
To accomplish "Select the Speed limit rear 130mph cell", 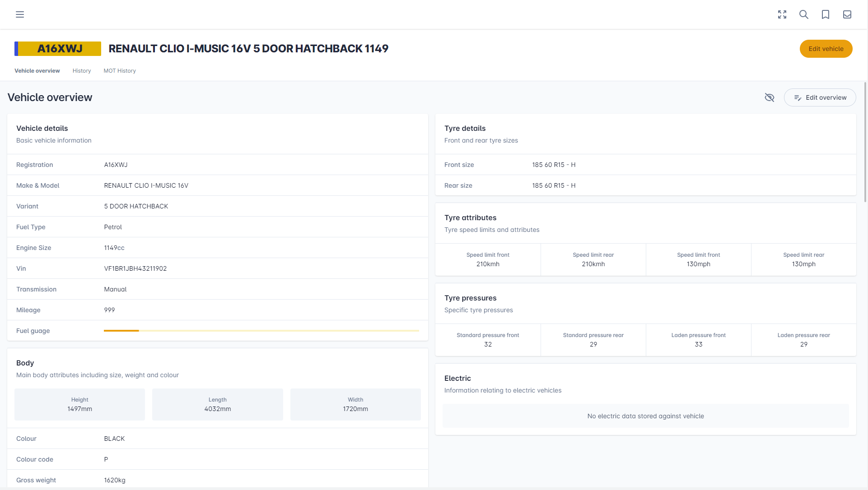I will [803, 259].
